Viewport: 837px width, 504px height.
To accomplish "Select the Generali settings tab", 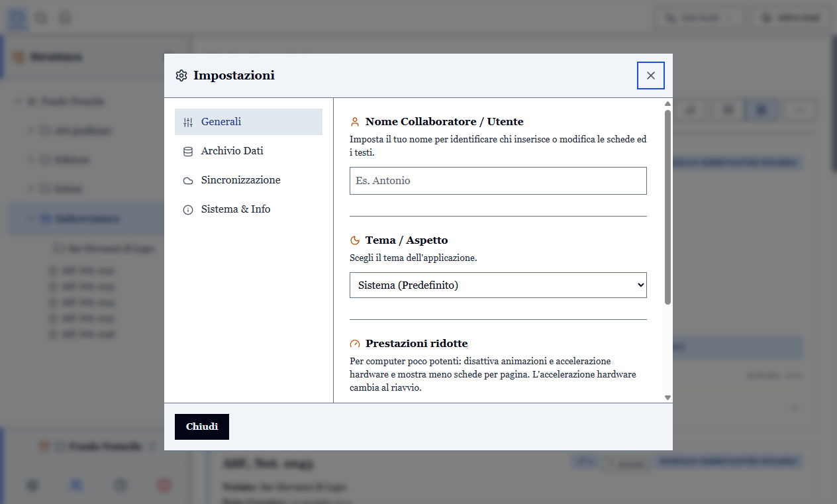I will pos(248,122).
